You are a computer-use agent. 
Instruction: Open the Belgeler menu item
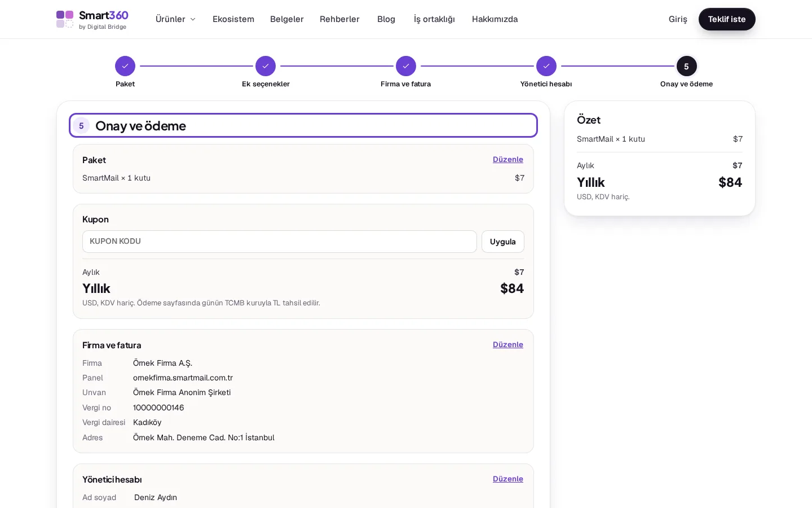(287, 19)
